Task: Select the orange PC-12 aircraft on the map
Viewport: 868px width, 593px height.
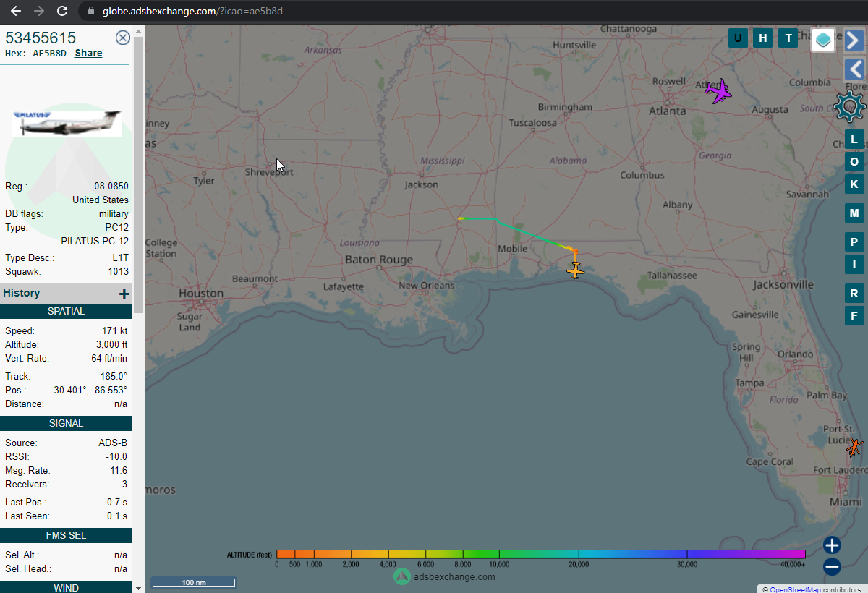Action: [576, 271]
